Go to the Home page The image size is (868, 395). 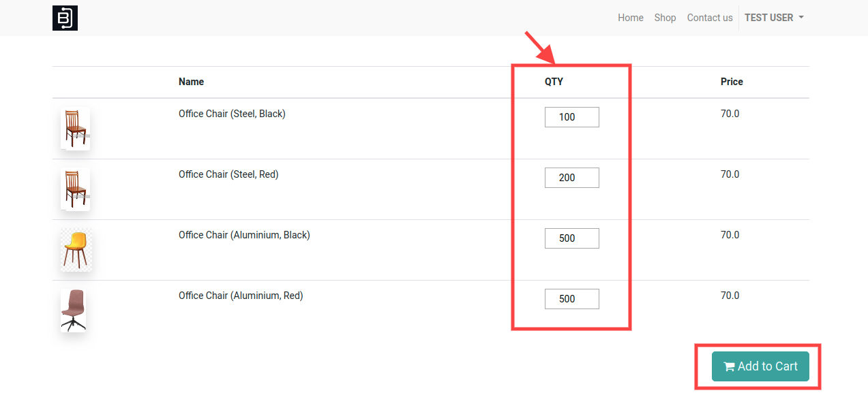click(x=631, y=18)
